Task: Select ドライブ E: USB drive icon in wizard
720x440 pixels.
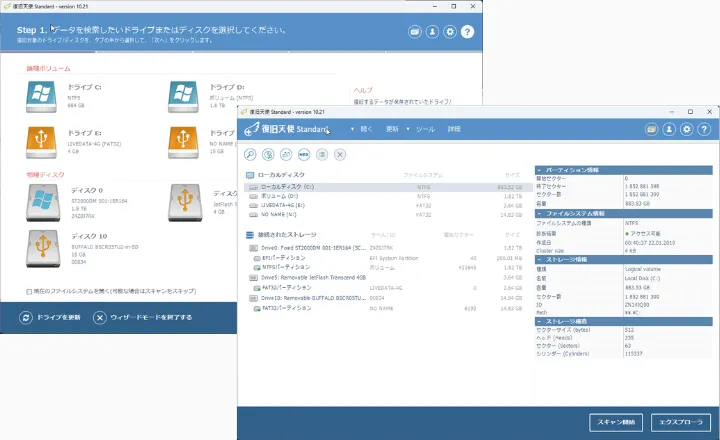Action: [41, 142]
